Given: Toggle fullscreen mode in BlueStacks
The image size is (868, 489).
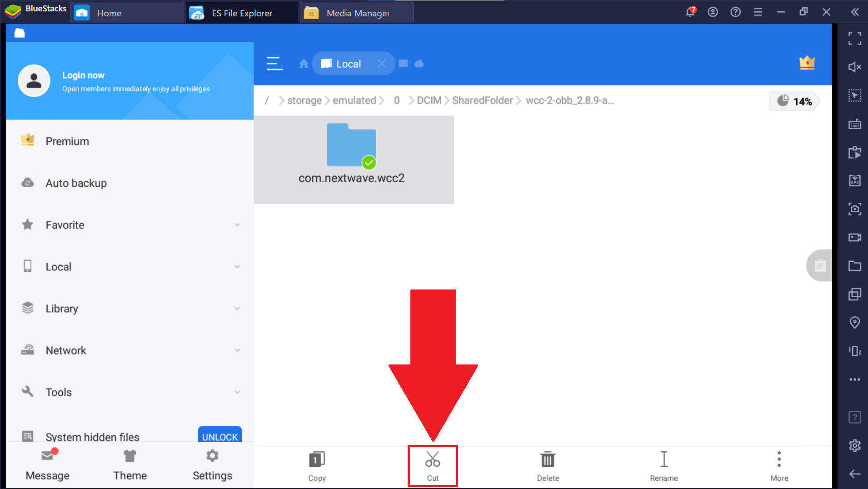Looking at the screenshot, I should tap(855, 39).
